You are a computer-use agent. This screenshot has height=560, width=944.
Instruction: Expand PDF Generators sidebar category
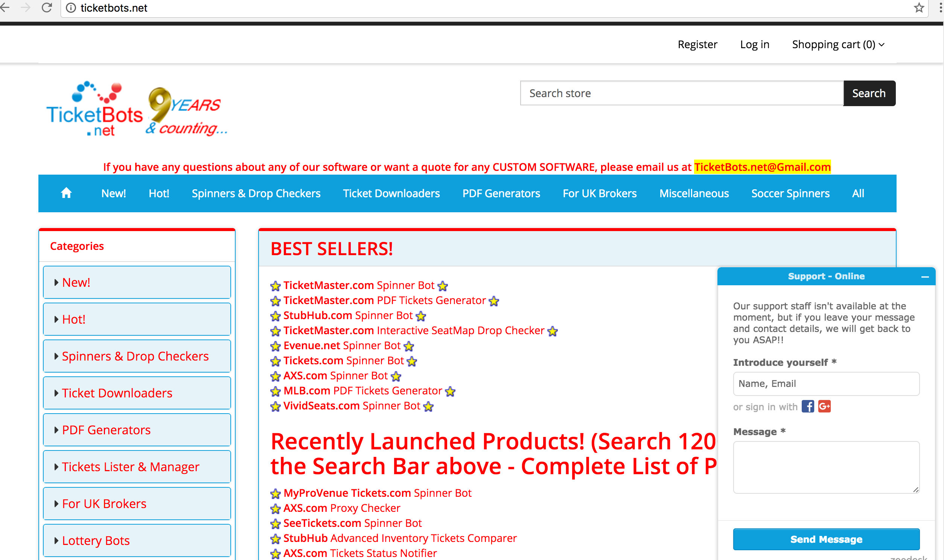pos(137,430)
